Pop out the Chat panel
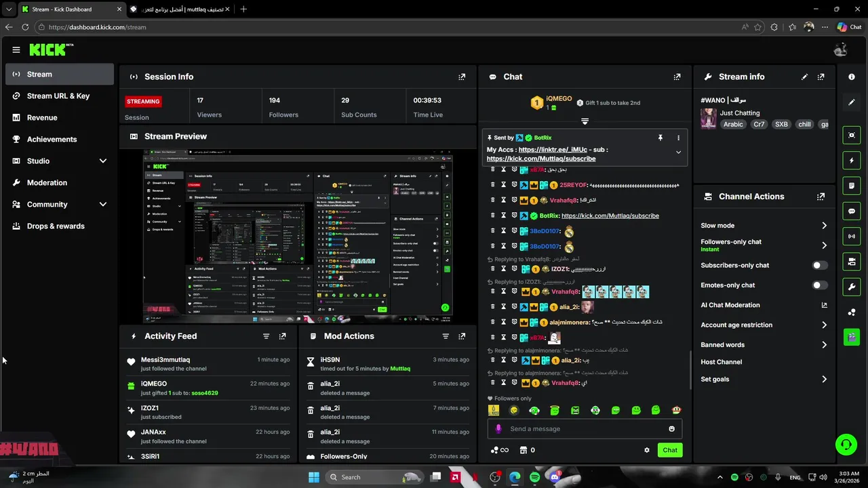The image size is (868, 488). pyautogui.click(x=677, y=77)
